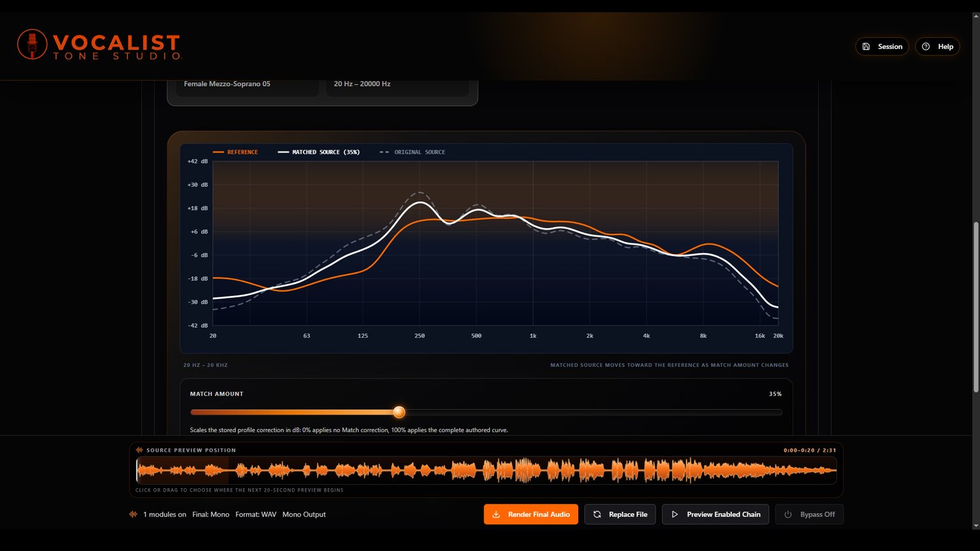This screenshot has height=551, width=980.
Task: Open the Female Mezzo-Soprano 05 profile selector
Action: pos(247,85)
